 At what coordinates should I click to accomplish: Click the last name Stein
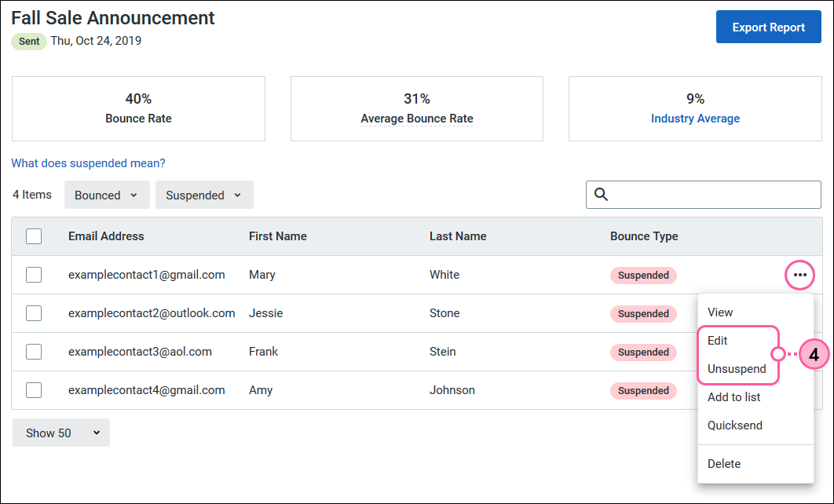443,352
